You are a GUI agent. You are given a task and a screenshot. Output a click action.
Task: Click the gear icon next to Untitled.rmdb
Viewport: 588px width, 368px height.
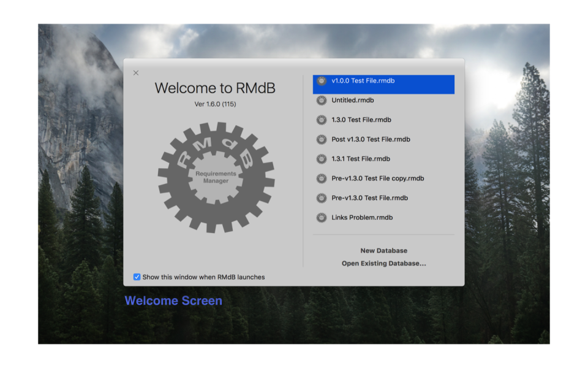(321, 100)
